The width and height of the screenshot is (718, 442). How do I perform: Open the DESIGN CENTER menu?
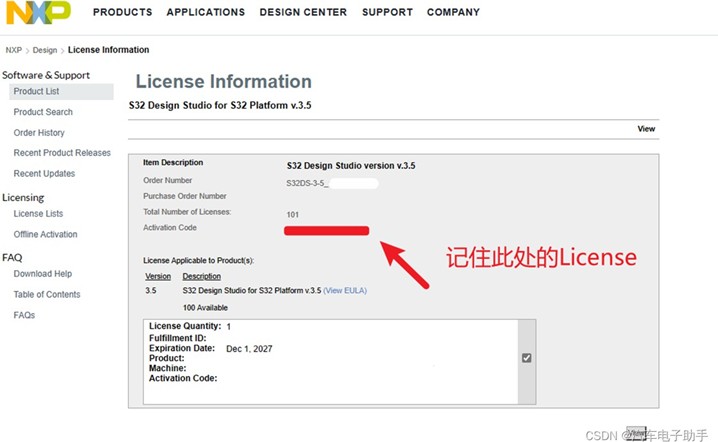point(303,13)
